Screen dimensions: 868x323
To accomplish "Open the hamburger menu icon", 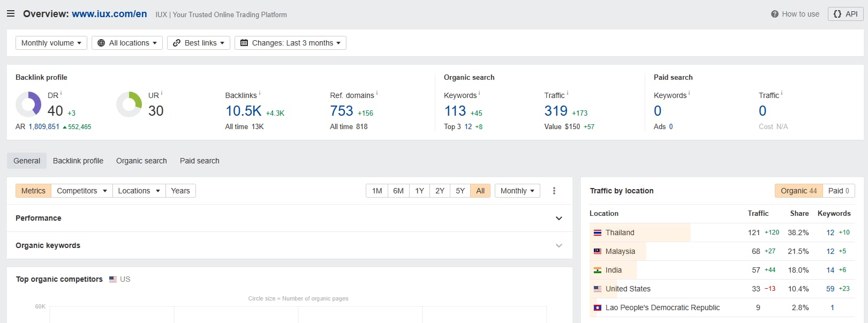I will (11, 14).
